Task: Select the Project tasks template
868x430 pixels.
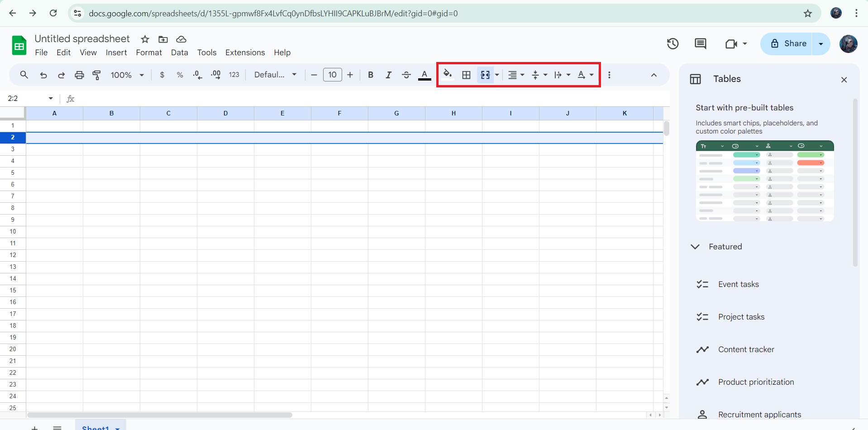Action: click(x=741, y=317)
